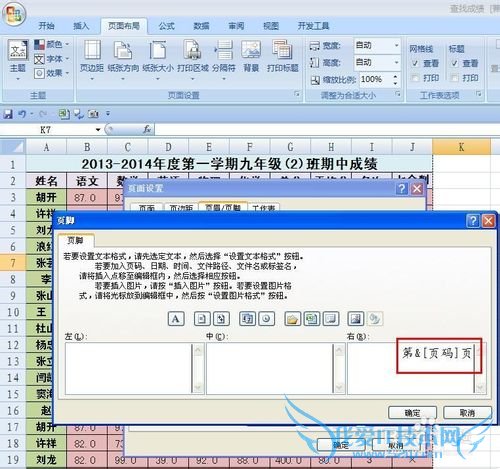Click the help button in 页面设置 dialog
500x469 pixels.
coord(402,189)
